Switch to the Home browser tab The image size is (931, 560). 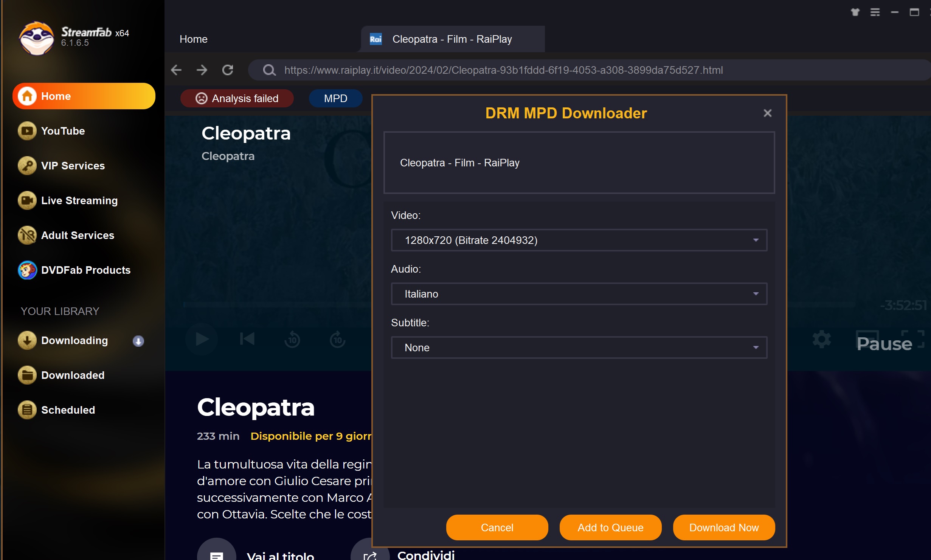pyautogui.click(x=194, y=39)
